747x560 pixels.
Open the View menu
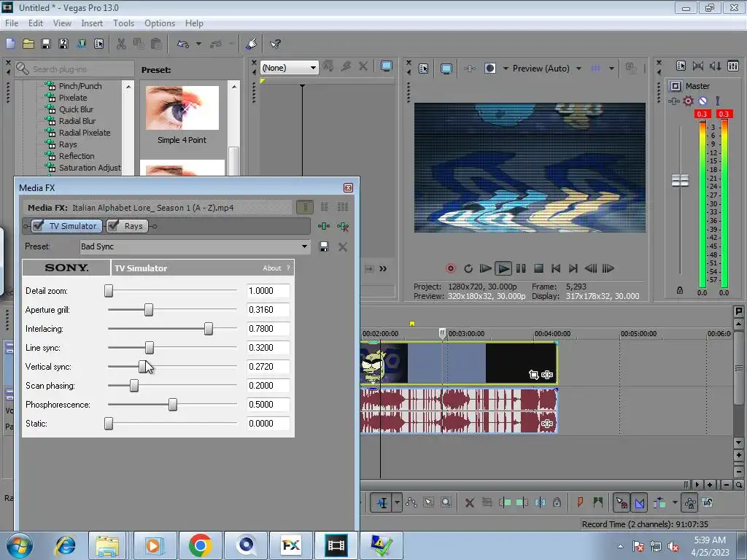(x=62, y=23)
